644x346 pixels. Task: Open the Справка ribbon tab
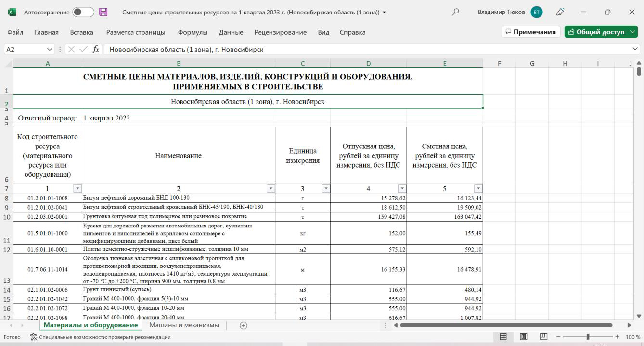tap(352, 32)
